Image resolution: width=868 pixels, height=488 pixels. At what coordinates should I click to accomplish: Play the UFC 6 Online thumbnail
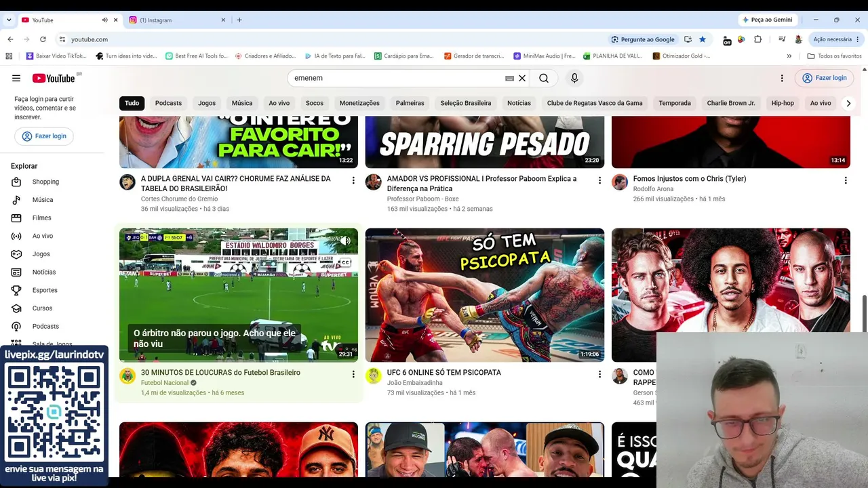[485, 295]
